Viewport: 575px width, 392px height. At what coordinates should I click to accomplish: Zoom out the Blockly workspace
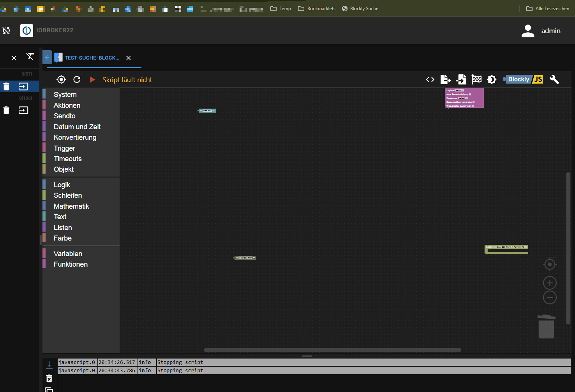(x=550, y=297)
